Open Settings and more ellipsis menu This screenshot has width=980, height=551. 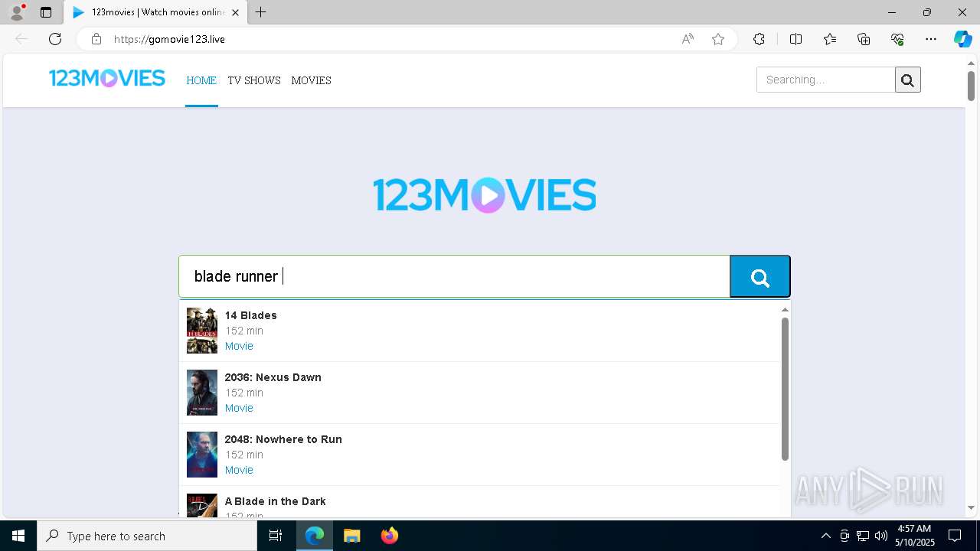coord(931,39)
